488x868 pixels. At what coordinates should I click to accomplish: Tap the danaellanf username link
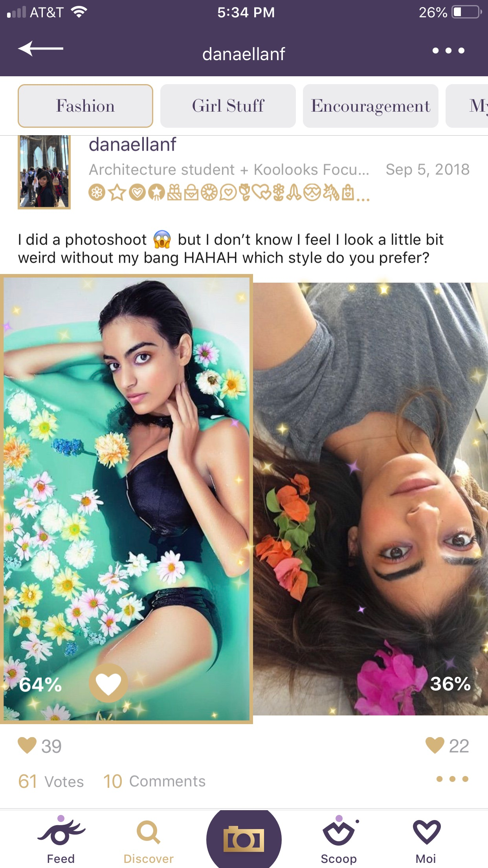coord(132,145)
